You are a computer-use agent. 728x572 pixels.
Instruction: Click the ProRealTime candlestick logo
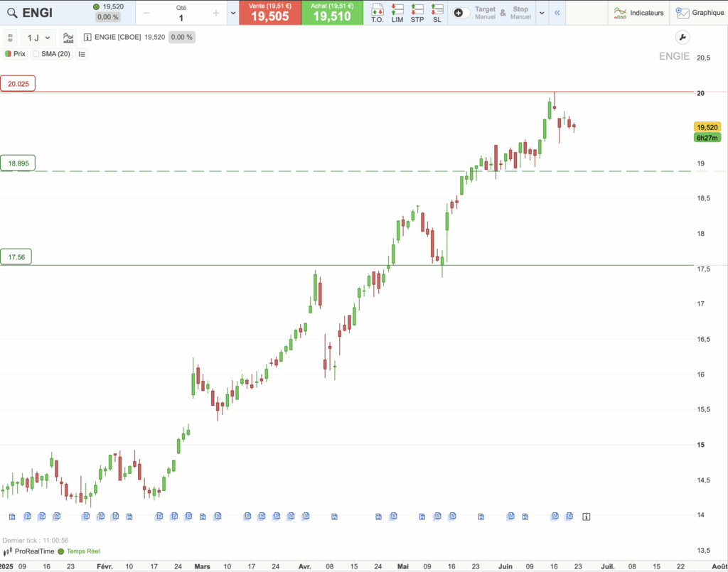click(x=7, y=551)
